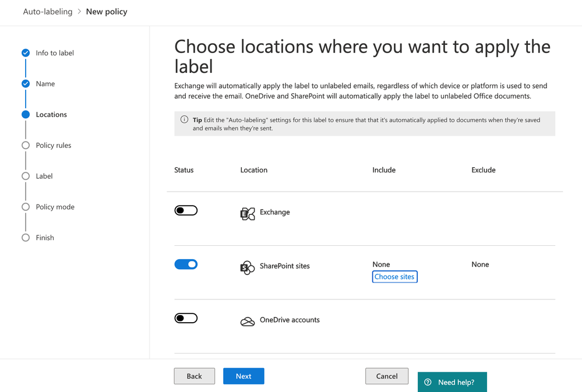This screenshot has width=582, height=392.
Task: Disable the SharePoint sites toggle
Action: click(186, 264)
